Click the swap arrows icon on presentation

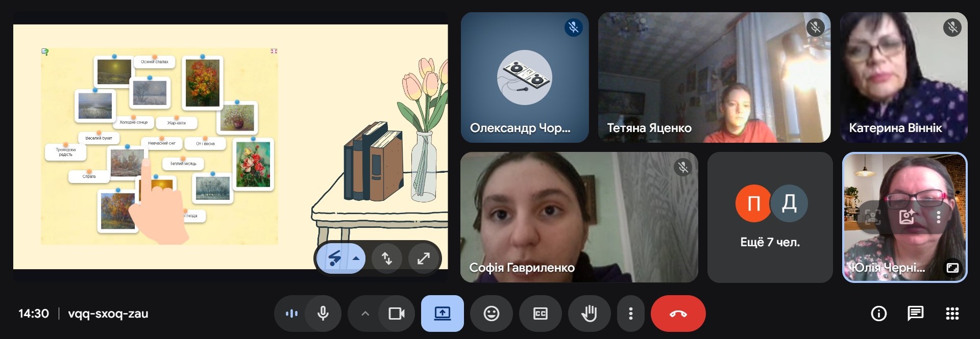pos(387,258)
